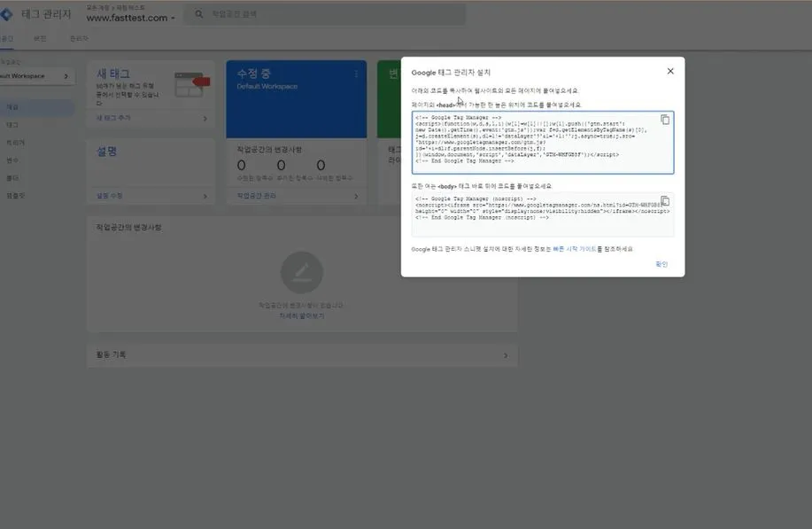Open the quick start guide link
The height and width of the screenshot is (529, 812).
click(x=575, y=249)
